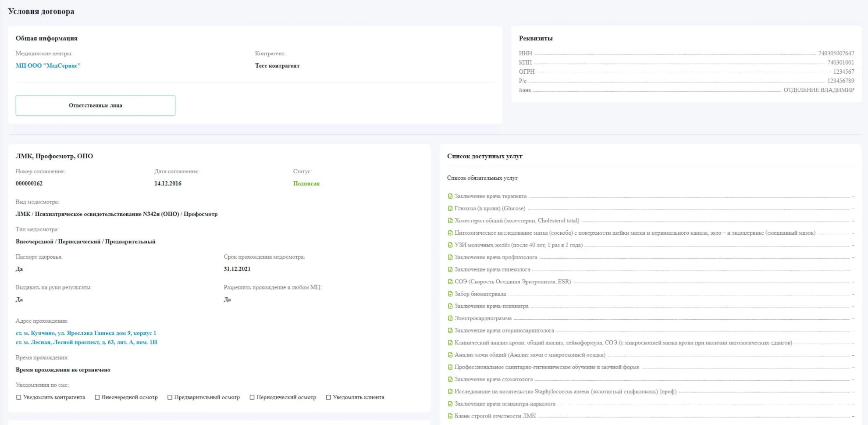
Task: Click icon beside УЗИ молочных желёз
Action: [450, 245]
